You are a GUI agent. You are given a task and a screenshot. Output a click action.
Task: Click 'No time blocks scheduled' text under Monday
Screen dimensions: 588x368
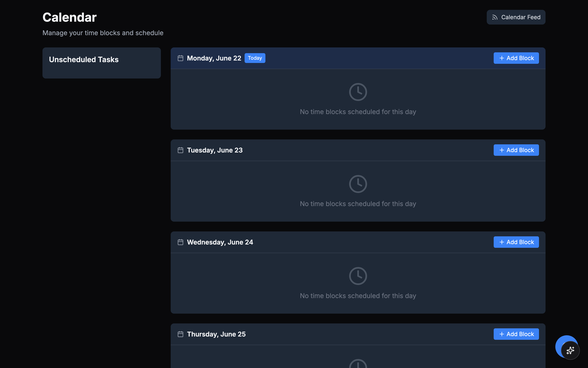[358, 112]
